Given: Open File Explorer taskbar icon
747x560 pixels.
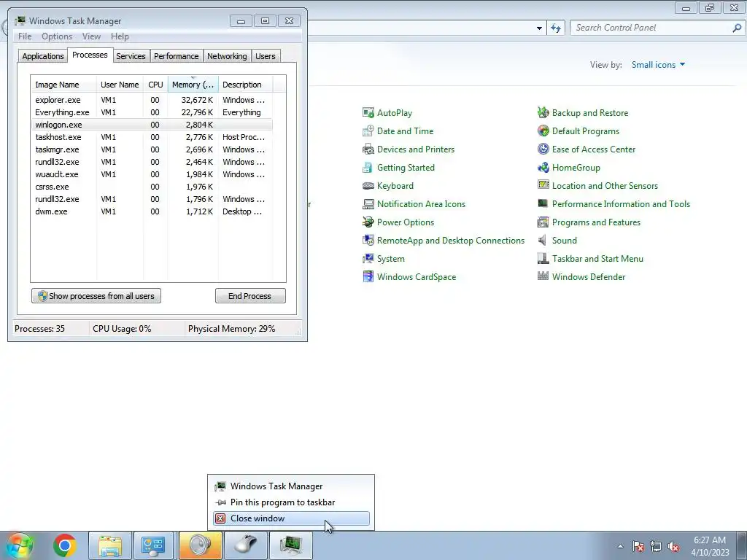Looking at the screenshot, I should point(111,545).
